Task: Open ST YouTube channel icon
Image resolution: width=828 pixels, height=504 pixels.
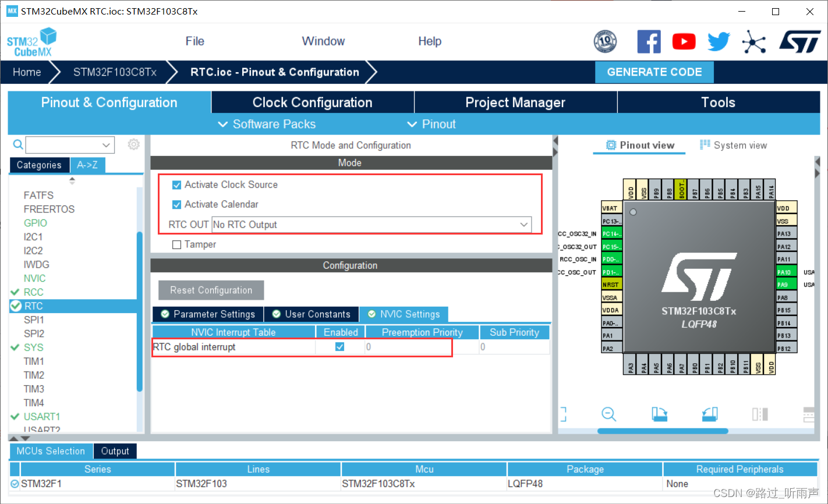Action: click(x=684, y=42)
